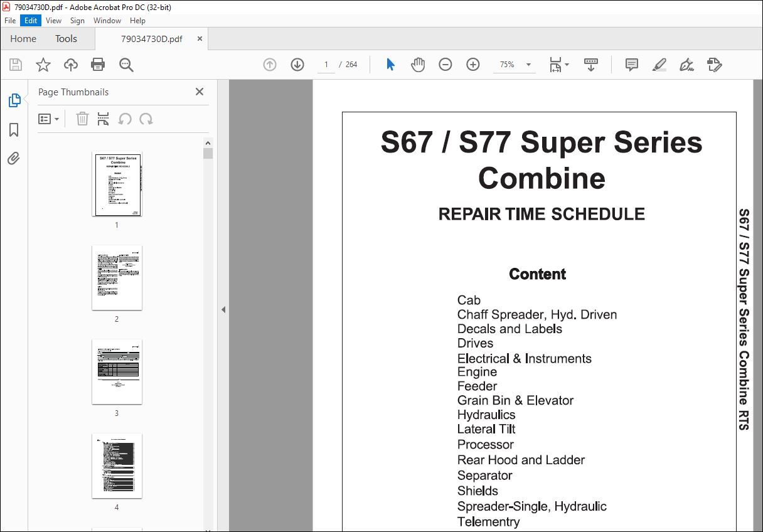Collapse the navigation pane arrow
Image resolution: width=763 pixels, height=532 pixels.
click(x=223, y=309)
